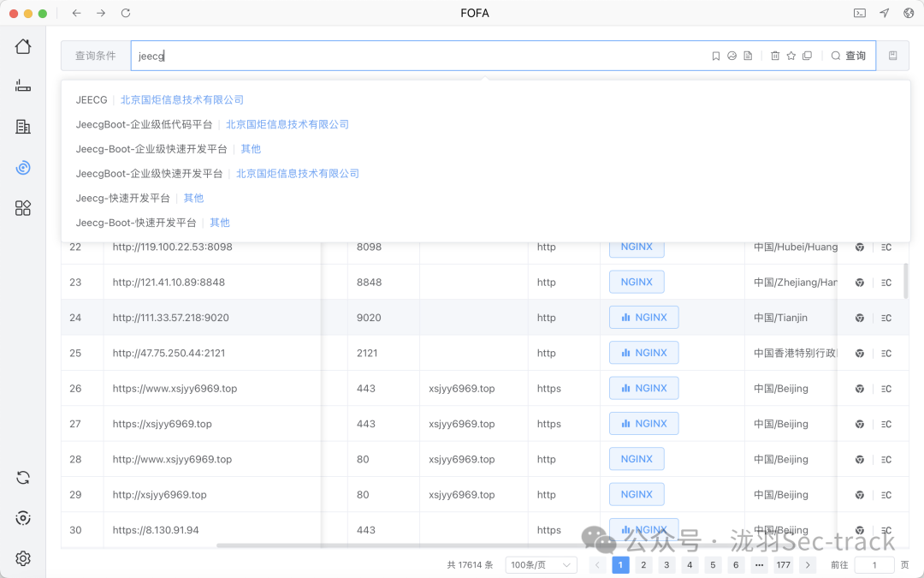Clear query with the trash icon
Image resolution: width=924 pixels, height=578 pixels.
(775, 56)
